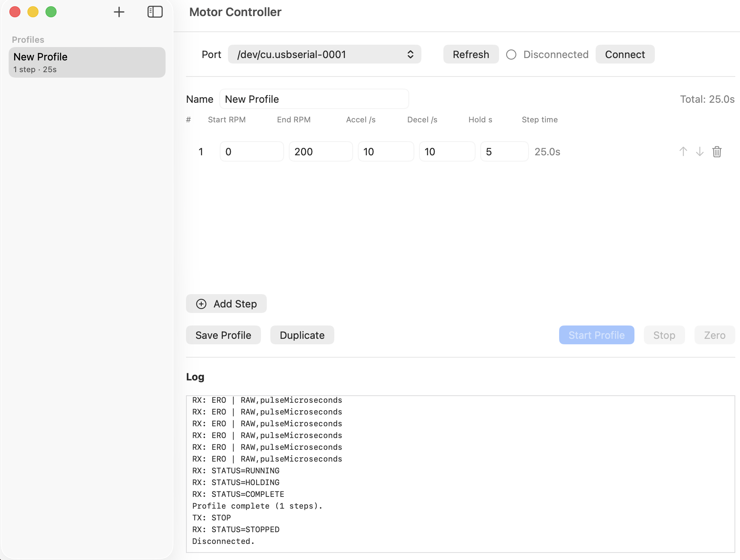Image resolution: width=740 pixels, height=560 pixels.
Task: Edit End RPM field showing 200
Action: [x=321, y=151]
